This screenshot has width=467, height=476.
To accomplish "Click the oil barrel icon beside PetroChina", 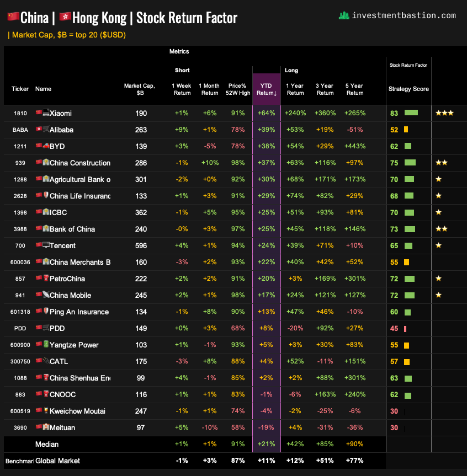I will coord(46,278).
